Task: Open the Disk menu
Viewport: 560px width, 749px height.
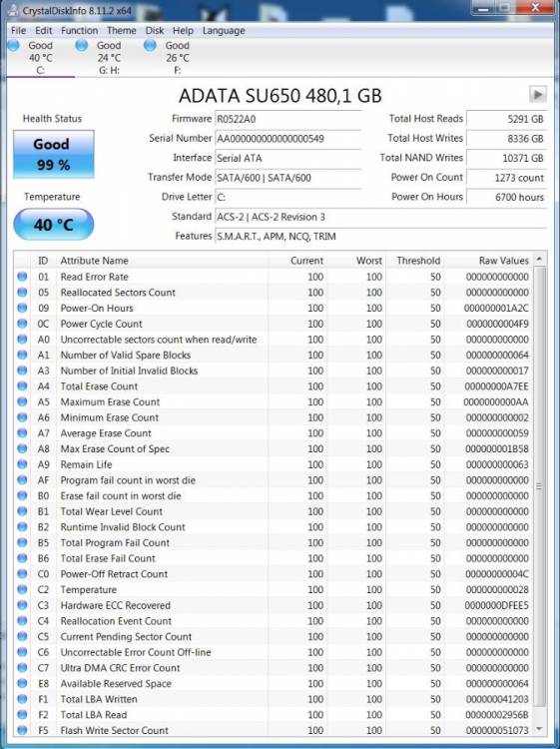Action: (155, 31)
